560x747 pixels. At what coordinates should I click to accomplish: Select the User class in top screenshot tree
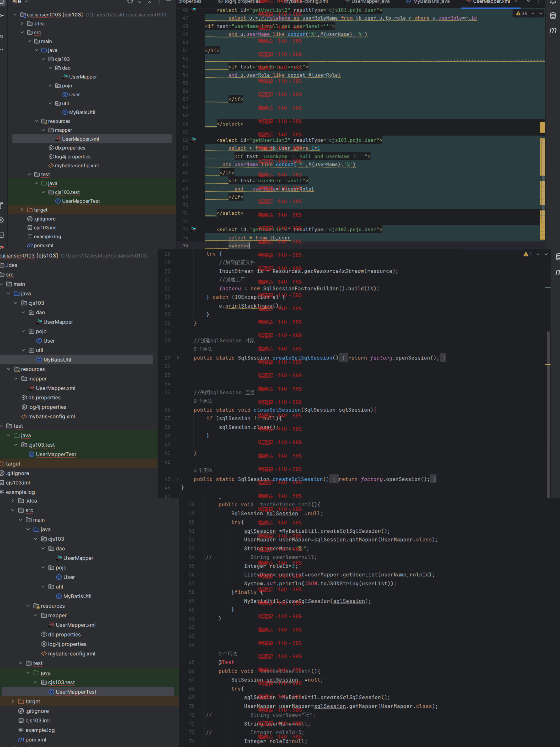pos(71,94)
